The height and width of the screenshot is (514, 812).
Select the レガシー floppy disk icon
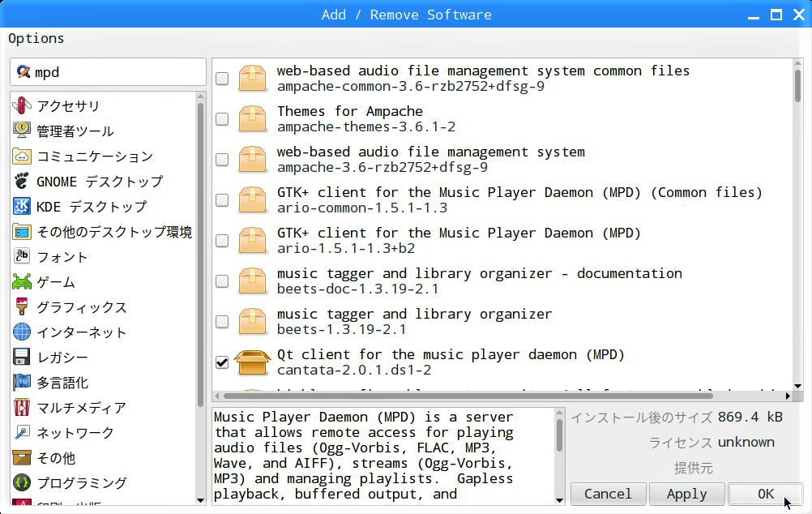(x=22, y=357)
